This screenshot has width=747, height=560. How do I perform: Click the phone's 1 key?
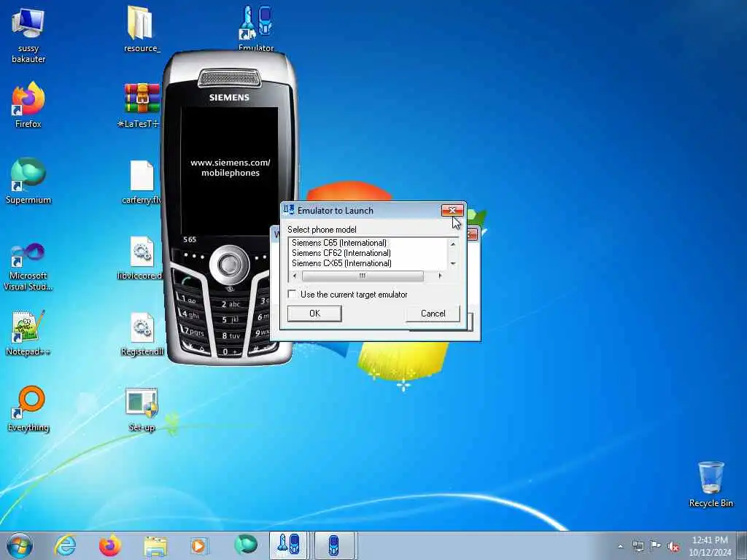click(x=189, y=300)
